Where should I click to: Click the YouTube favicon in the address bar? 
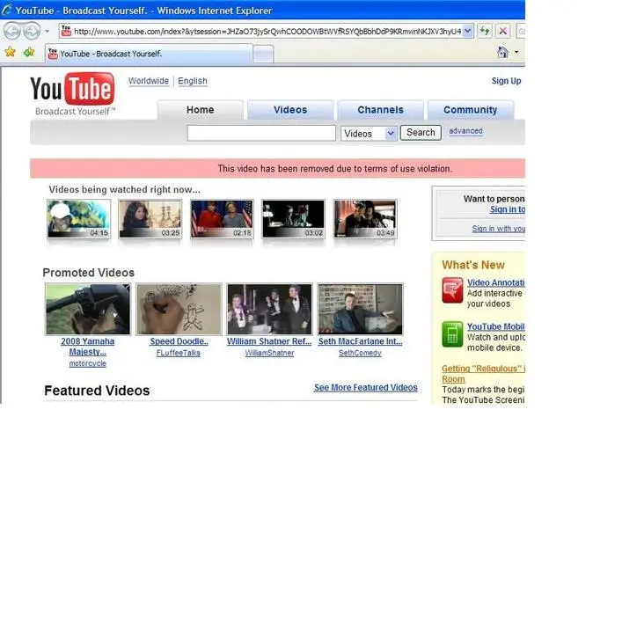pos(66,31)
